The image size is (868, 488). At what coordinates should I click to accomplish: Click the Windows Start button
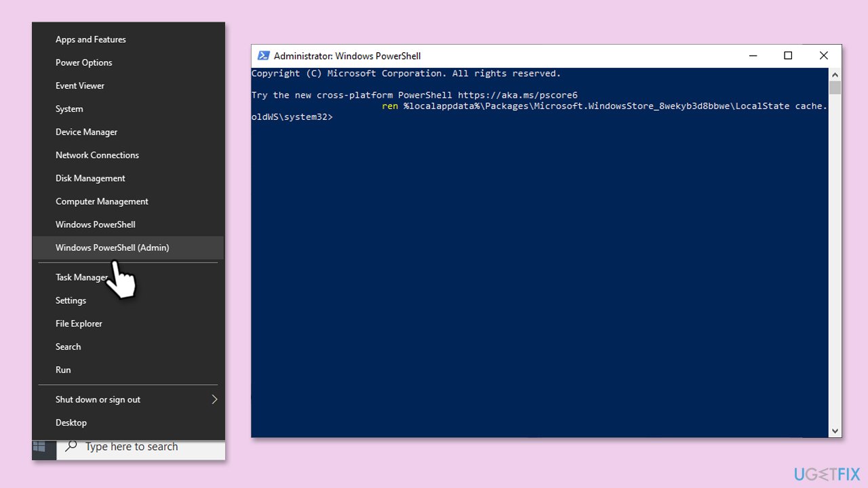39,447
